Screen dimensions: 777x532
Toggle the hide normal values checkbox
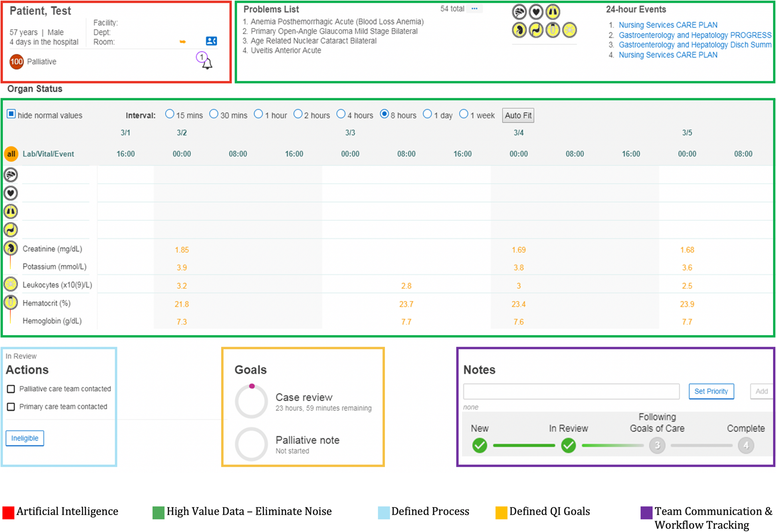pyautogui.click(x=11, y=114)
